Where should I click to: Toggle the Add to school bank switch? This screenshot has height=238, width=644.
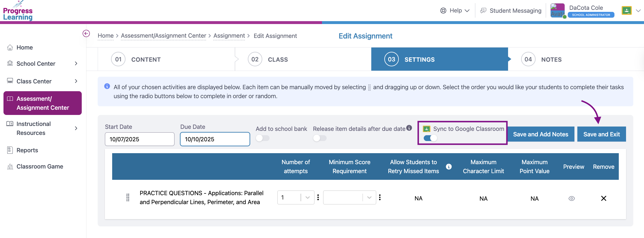pyautogui.click(x=263, y=138)
